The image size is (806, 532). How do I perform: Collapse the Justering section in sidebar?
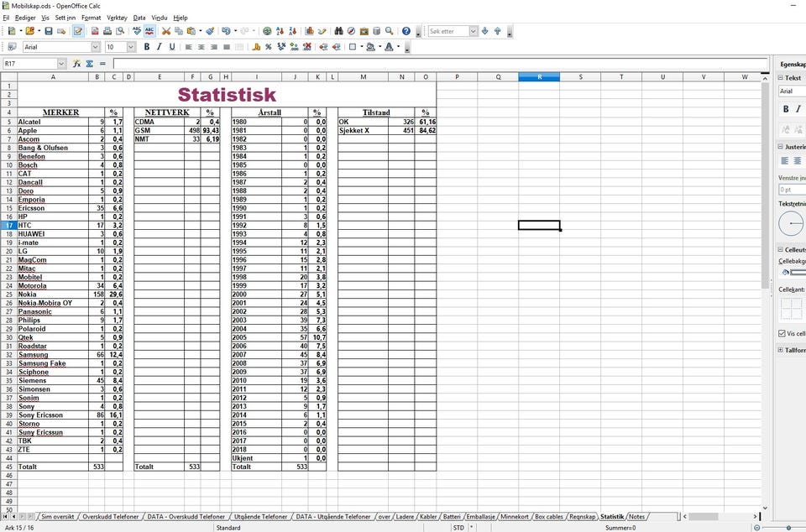tap(780, 146)
